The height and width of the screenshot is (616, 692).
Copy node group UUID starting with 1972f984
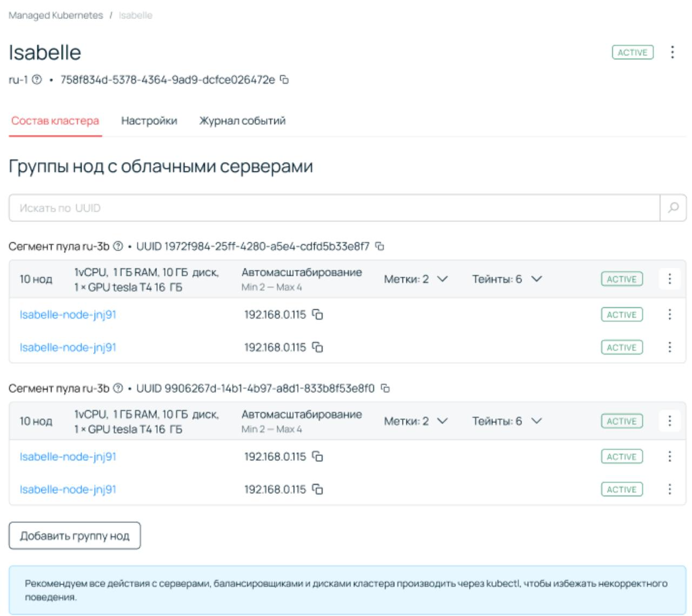click(380, 246)
